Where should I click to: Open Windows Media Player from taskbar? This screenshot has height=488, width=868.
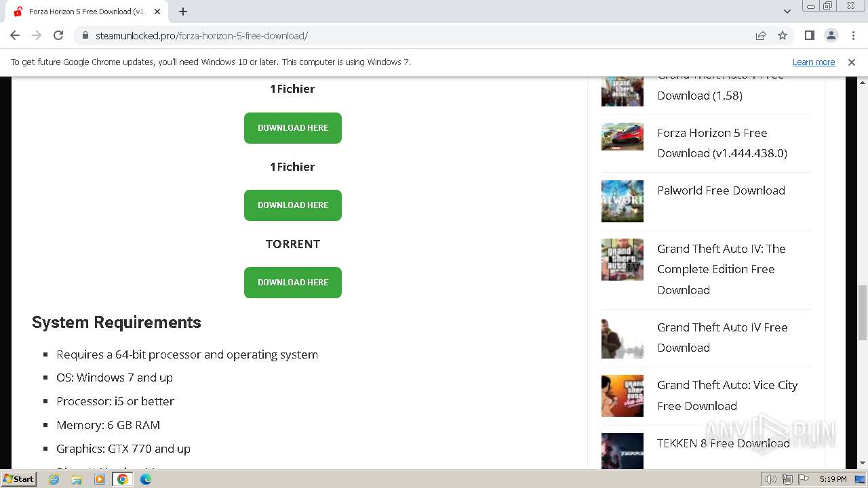pyautogui.click(x=100, y=479)
